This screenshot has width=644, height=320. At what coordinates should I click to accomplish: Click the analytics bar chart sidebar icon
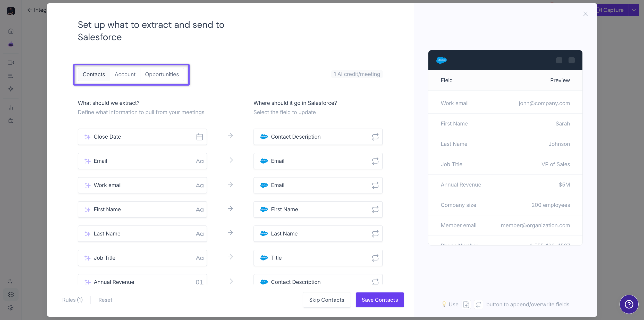coord(11,107)
